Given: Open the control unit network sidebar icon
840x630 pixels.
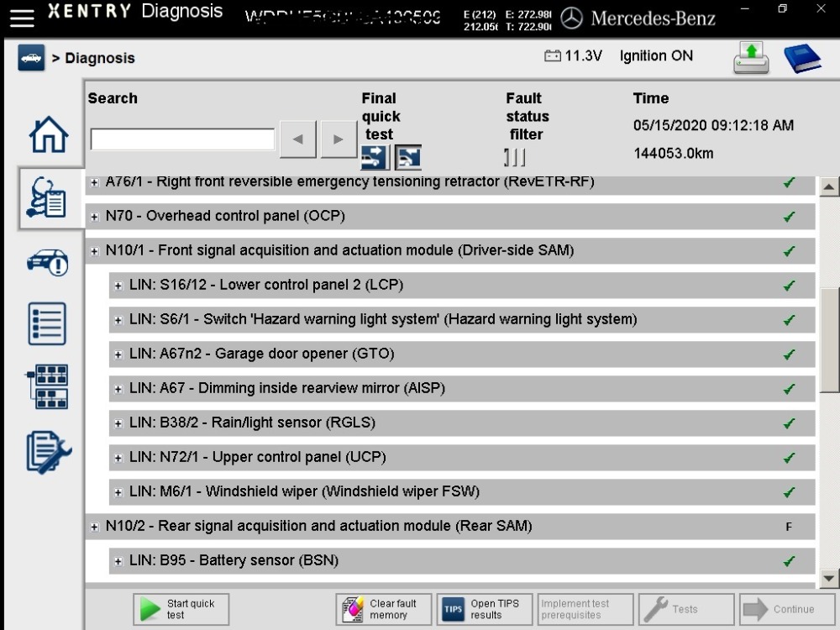Looking at the screenshot, I should 46,386.
